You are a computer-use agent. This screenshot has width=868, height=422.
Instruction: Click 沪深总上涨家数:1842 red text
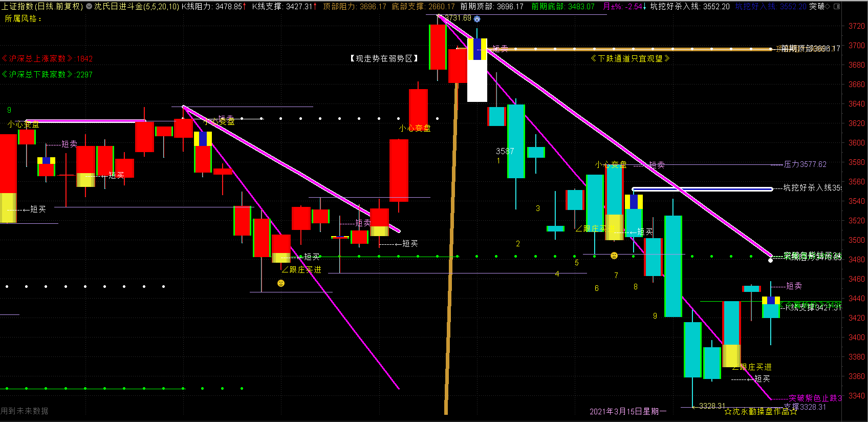47,59
